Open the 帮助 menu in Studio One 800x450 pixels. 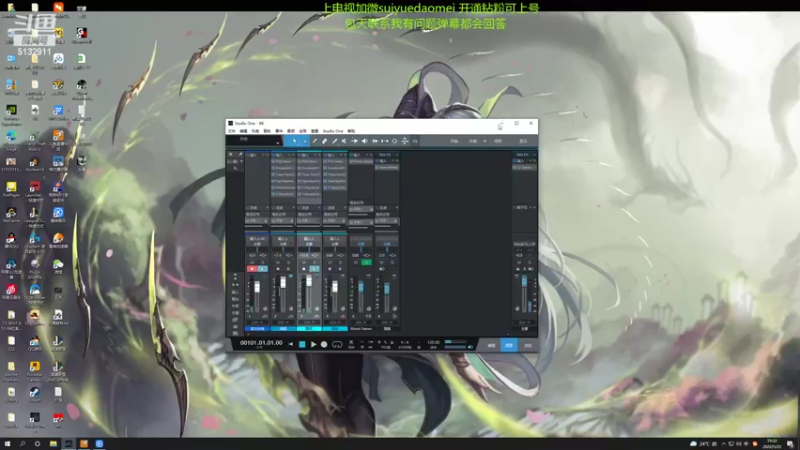(x=351, y=131)
